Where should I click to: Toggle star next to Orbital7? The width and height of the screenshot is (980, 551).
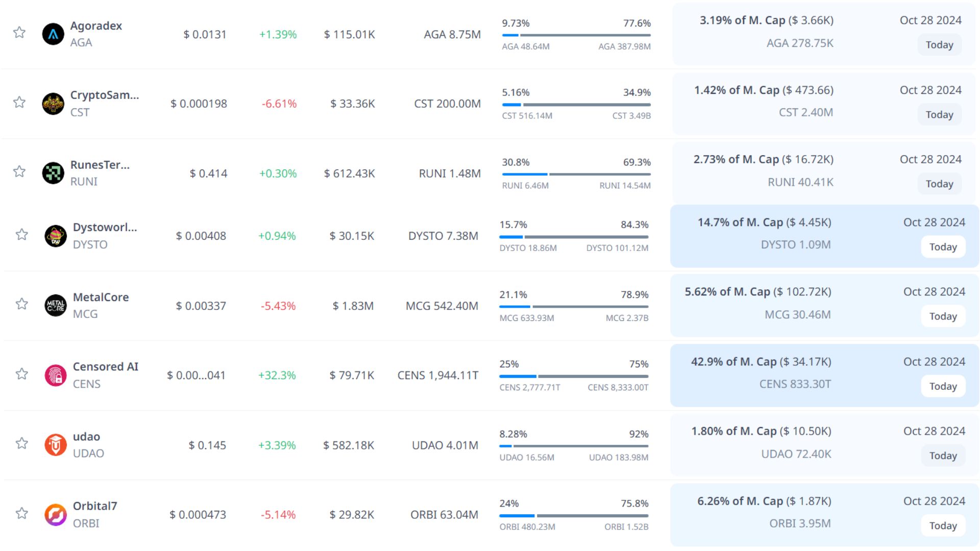click(22, 513)
